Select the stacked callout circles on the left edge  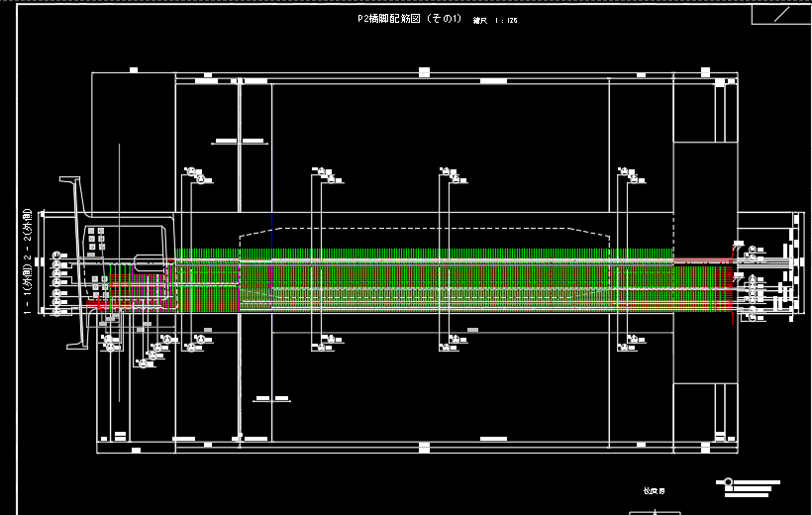point(56,284)
